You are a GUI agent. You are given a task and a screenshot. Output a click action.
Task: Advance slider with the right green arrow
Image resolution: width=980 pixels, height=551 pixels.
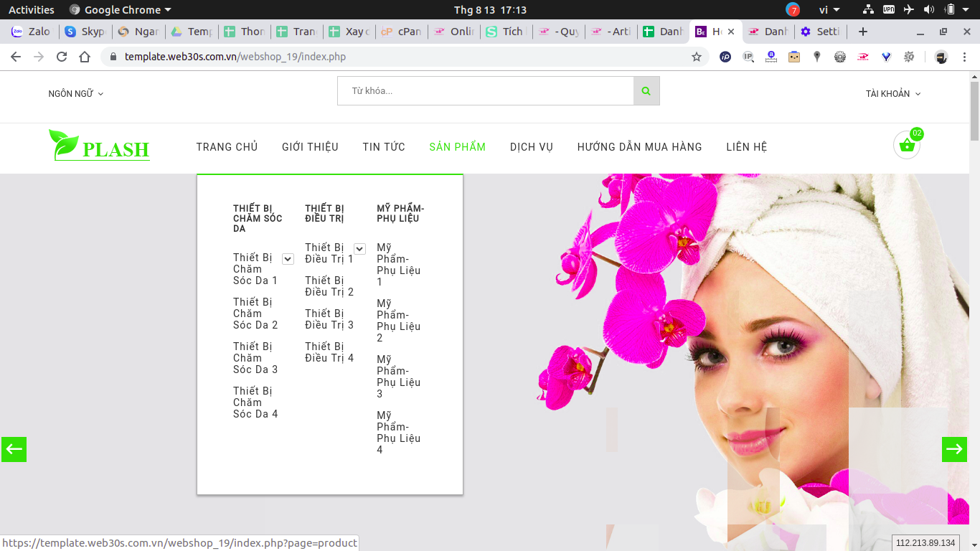[x=954, y=449]
